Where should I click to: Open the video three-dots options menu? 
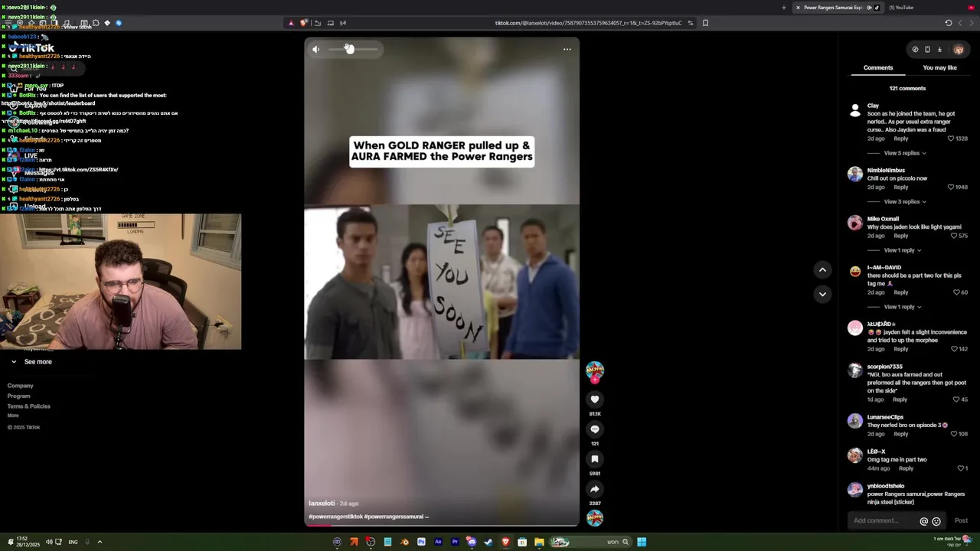(x=567, y=49)
